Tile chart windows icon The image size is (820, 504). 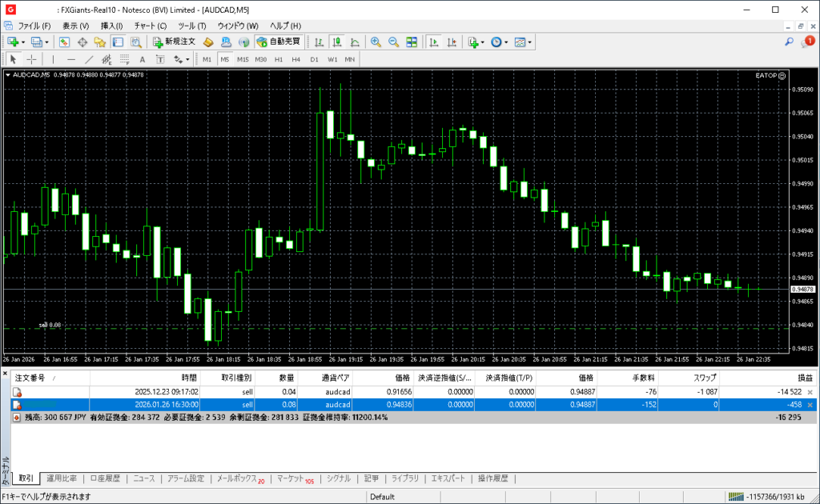coord(412,42)
